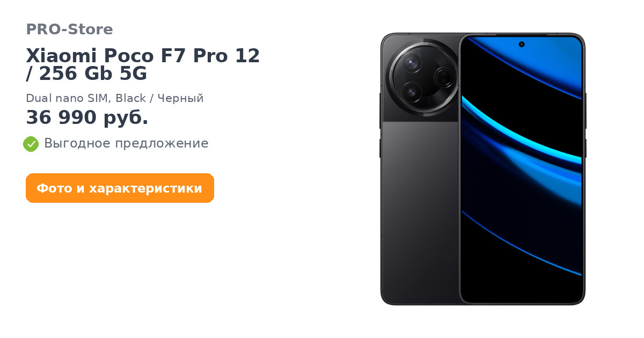Click the round rear camera module
644x338 pixels.
coord(425,77)
